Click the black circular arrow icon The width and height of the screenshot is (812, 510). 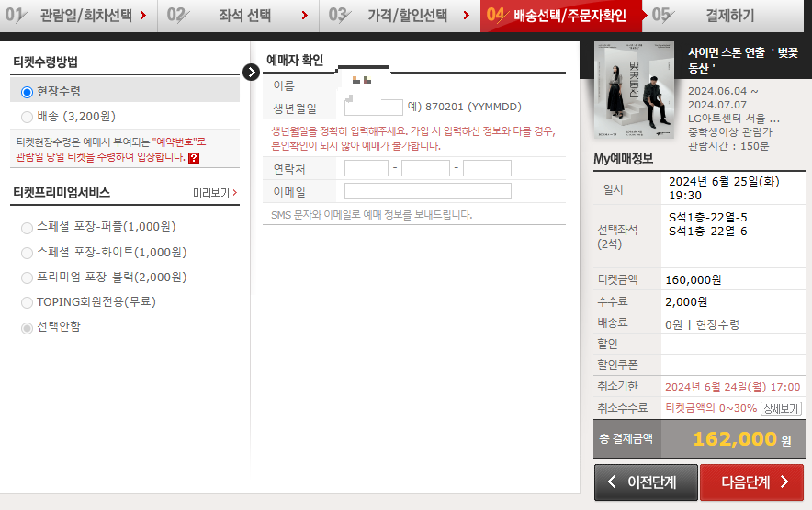(251, 72)
